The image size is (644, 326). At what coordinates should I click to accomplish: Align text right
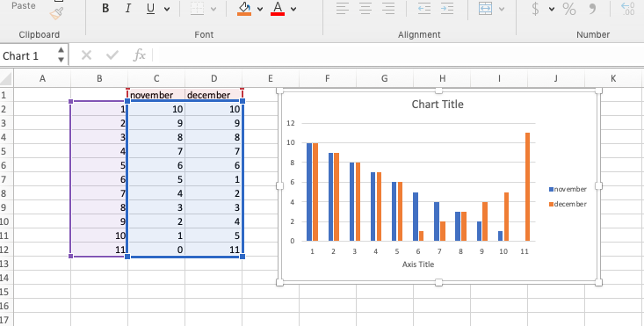[x=388, y=9]
